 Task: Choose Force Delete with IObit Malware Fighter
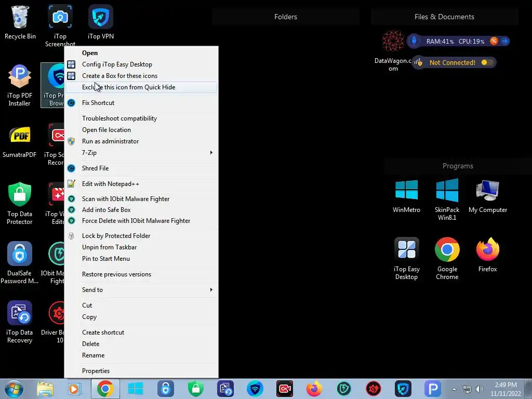click(141, 220)
